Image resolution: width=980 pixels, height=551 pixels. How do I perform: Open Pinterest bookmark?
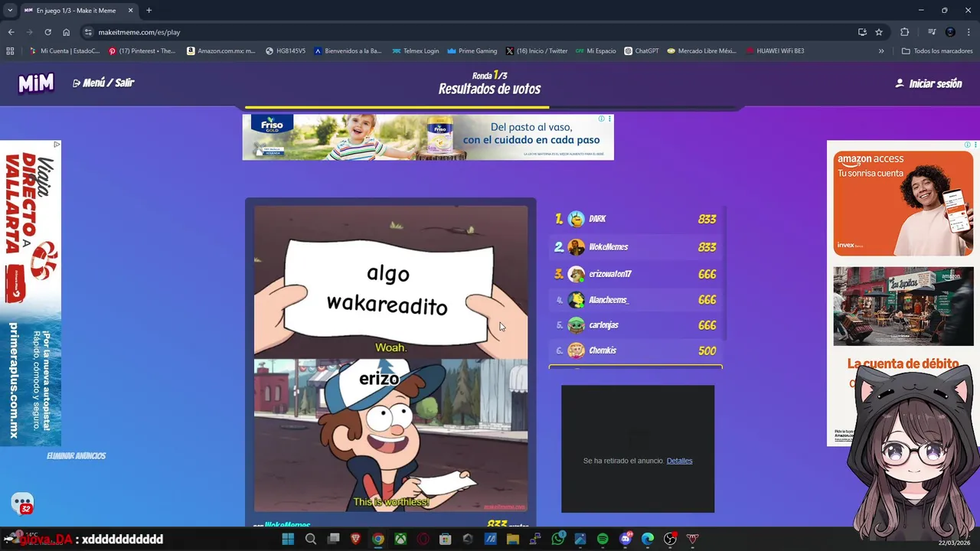click(x=142, y=51)
